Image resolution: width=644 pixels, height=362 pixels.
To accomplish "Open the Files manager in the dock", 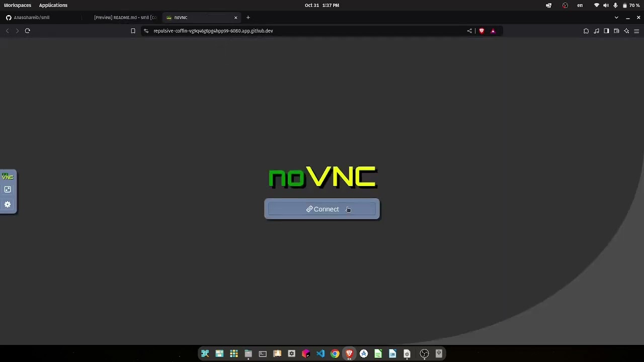I will 248,354.
